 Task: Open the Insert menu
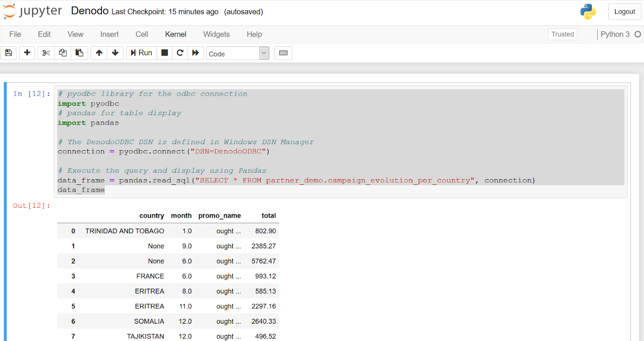(x=109, y=34)
